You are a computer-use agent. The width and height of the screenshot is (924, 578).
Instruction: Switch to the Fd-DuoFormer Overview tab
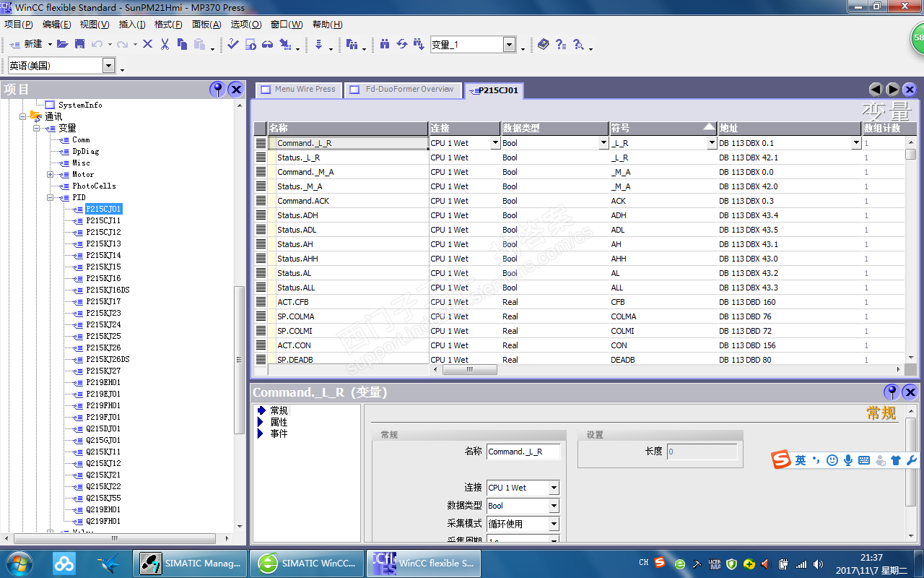(402, 90)
